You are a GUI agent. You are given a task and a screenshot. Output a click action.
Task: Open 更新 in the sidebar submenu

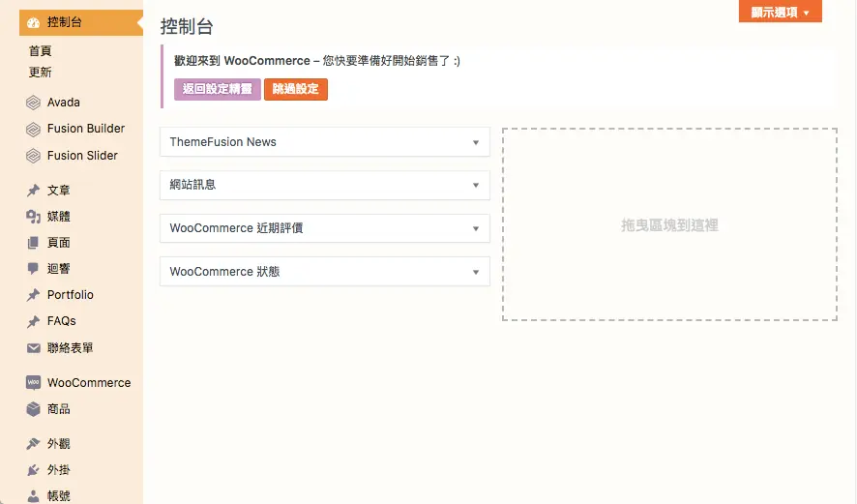pos(41,73)
